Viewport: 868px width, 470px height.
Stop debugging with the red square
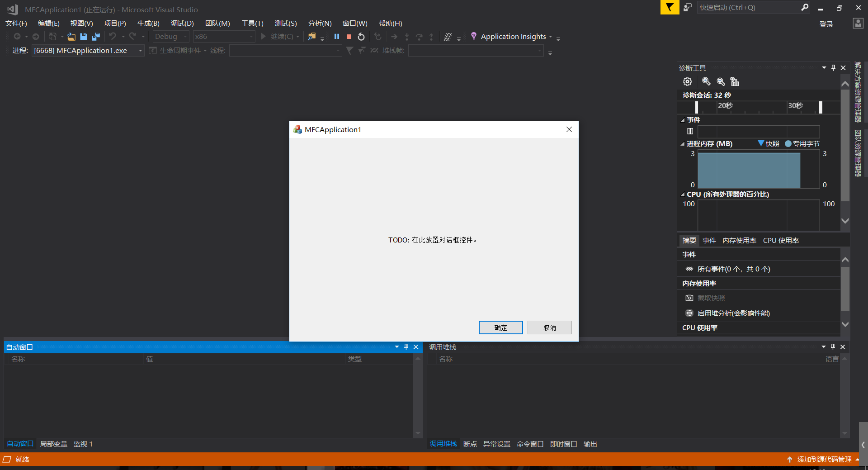pyautogui.click(x=349, y=37)
